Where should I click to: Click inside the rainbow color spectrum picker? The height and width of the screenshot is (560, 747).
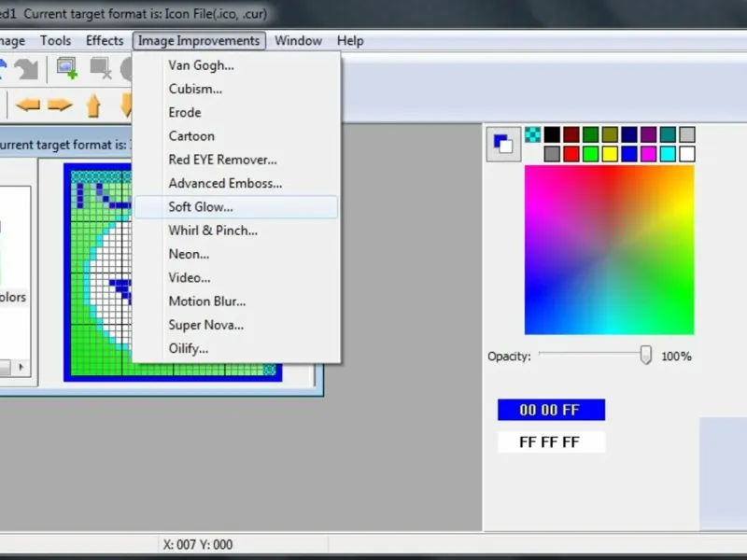(610, 250)
